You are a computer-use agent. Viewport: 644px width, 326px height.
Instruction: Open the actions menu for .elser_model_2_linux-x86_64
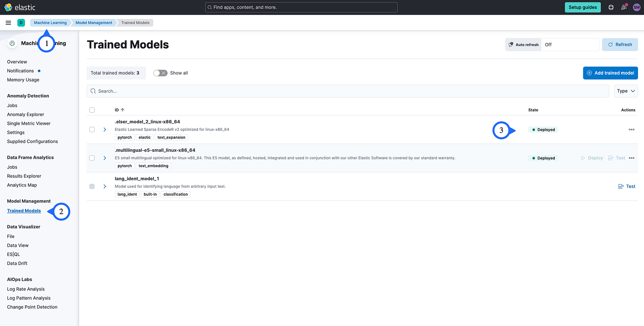click(x=631, y=129)
